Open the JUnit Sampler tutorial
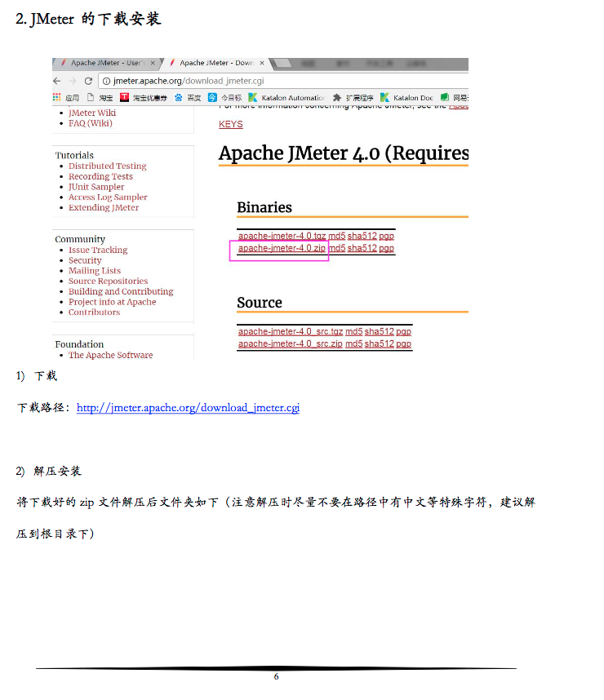The height and width of the screenshot is (700, 604). click(x=96, y=187)
